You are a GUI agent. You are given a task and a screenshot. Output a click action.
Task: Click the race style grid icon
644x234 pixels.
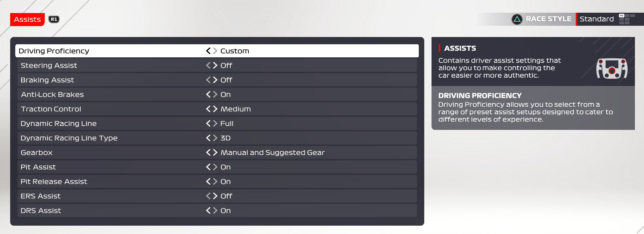click(627, 19)
